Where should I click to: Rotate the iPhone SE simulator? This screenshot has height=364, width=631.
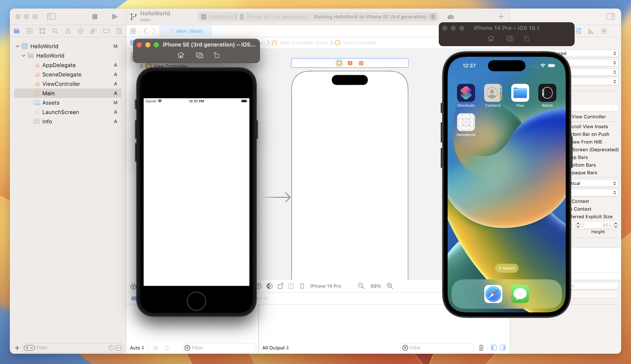(216, 55)
